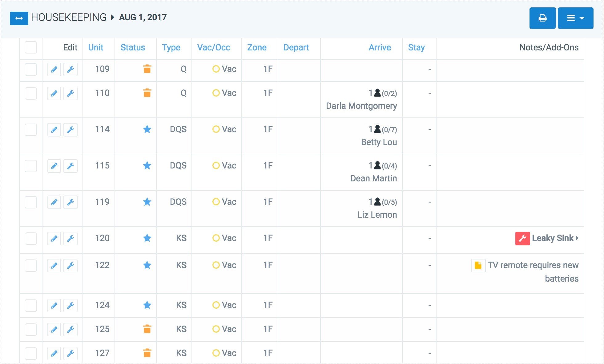604x364 pixels.
Task: Edit unit 115 with the pencil icon
Action: pos(54,166)
